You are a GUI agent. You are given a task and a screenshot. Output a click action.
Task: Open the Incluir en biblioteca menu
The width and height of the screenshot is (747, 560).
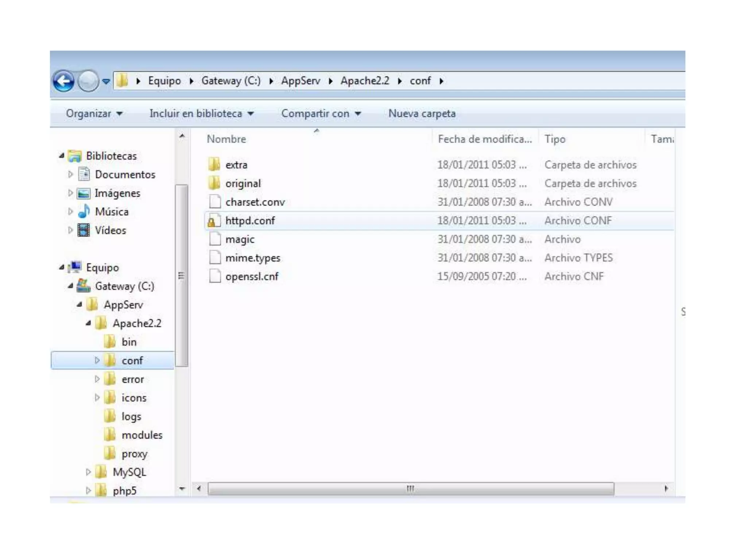pos(201,113)
